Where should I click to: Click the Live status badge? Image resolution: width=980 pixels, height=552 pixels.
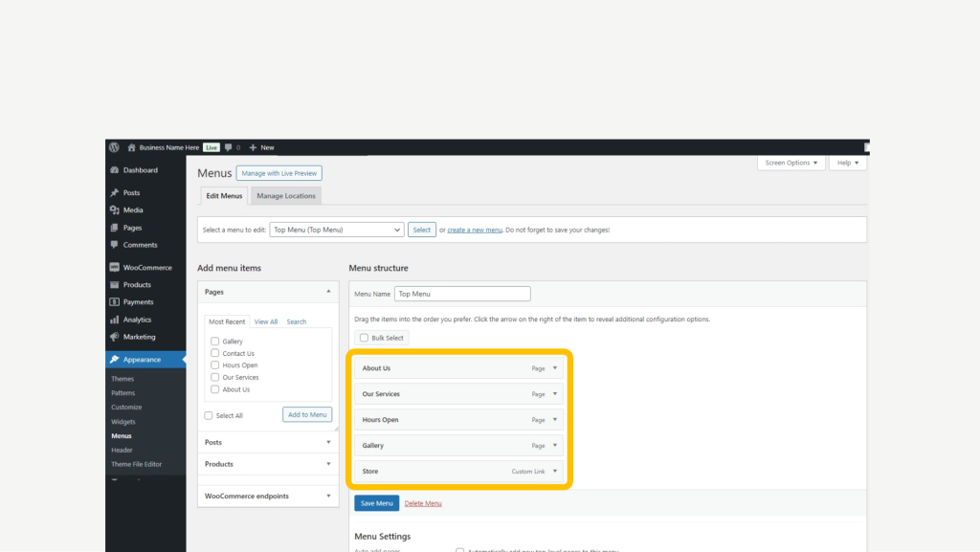(212, 147)
